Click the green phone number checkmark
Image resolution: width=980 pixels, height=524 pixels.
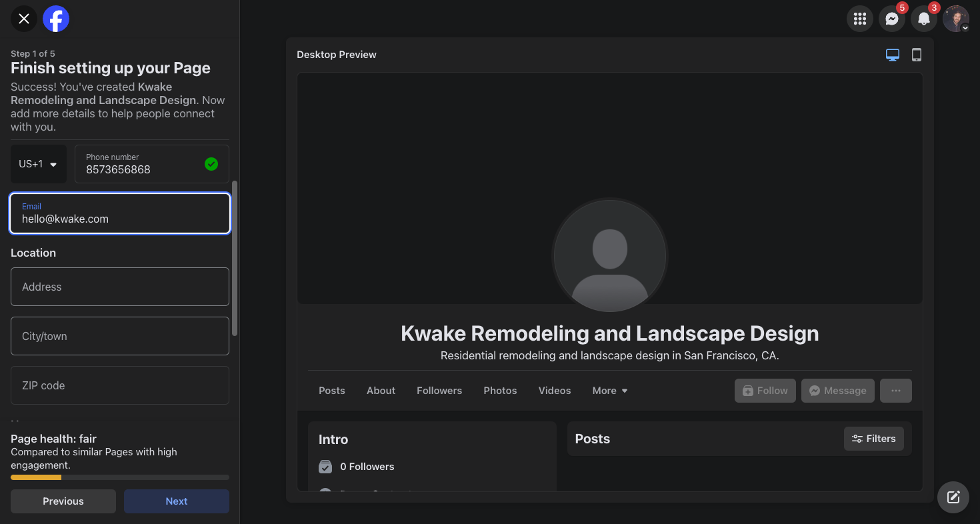pos(211,164)
